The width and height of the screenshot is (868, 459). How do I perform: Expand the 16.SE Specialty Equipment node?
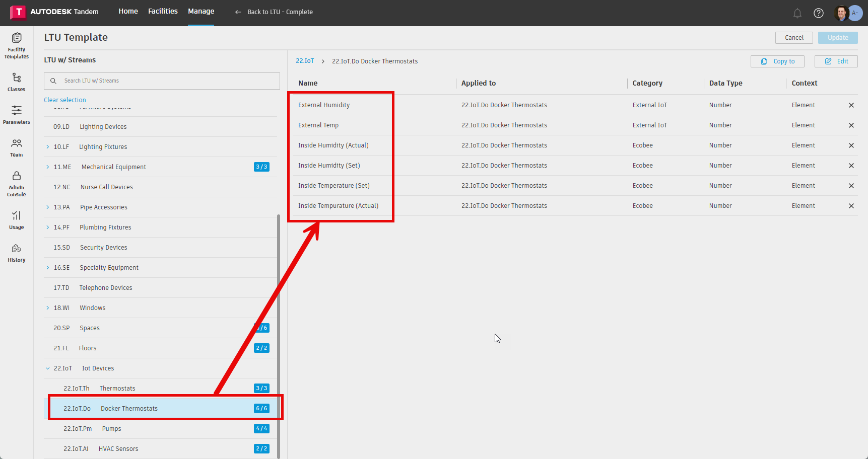tap(48, 268)
